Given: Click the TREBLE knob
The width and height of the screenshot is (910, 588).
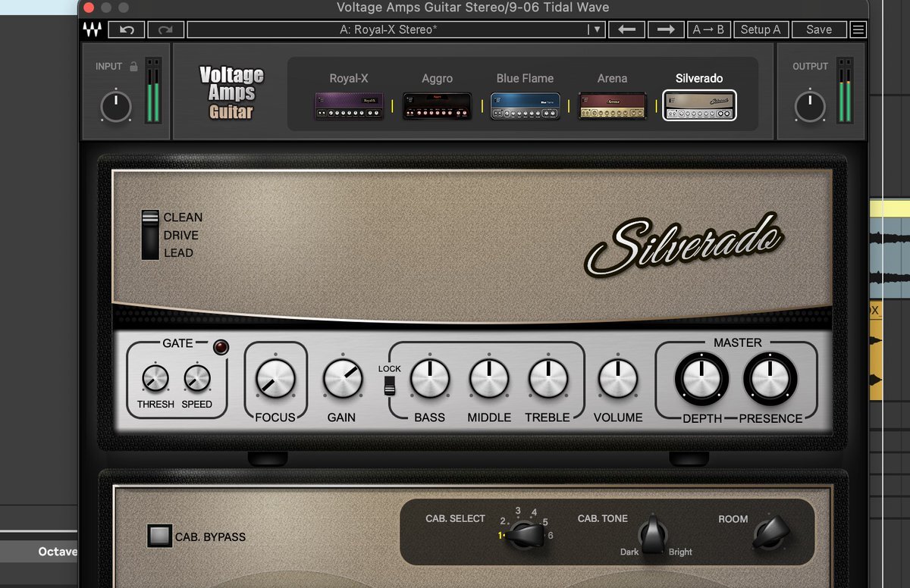Looking at the screenshot, I should [x=548, y=379].
